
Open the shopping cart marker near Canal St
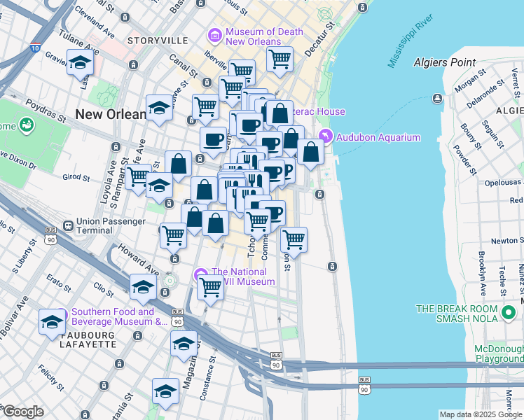tap(205, 109)
